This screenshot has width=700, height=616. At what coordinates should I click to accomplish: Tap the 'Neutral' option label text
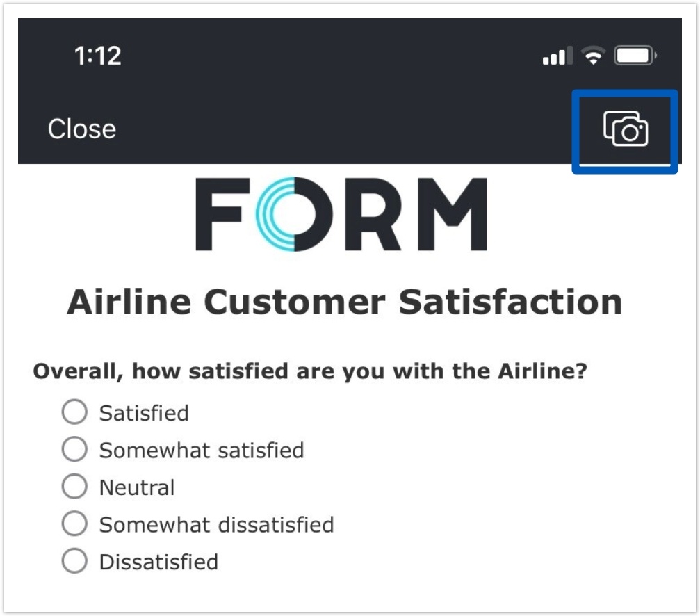137,487
